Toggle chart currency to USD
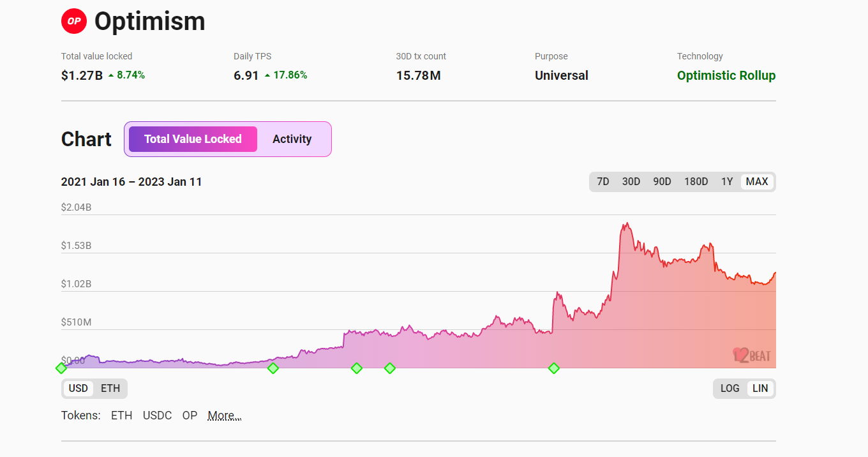Screen dimensions: 868x457 tap(79, 389)
